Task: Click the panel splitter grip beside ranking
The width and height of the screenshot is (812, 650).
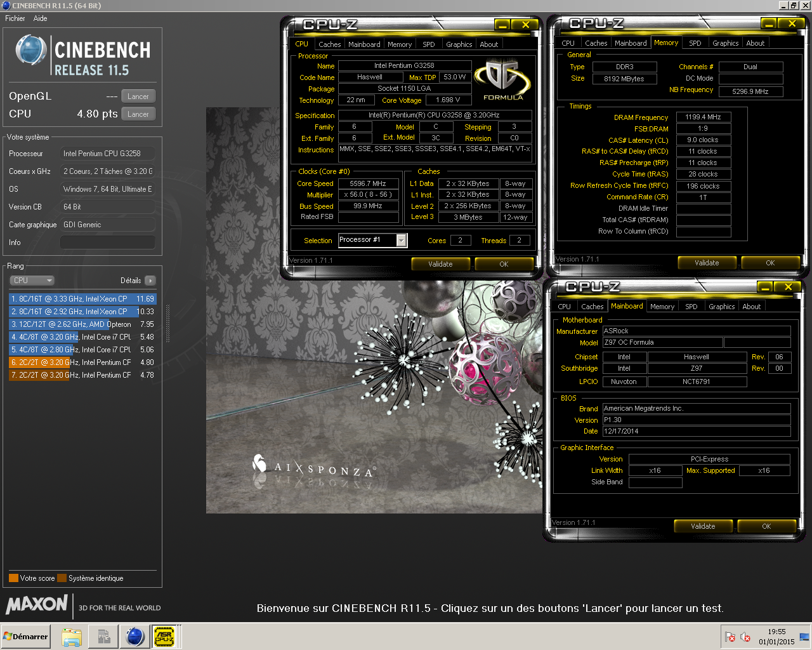Action: pyautogui.click(x=167, y=324)
